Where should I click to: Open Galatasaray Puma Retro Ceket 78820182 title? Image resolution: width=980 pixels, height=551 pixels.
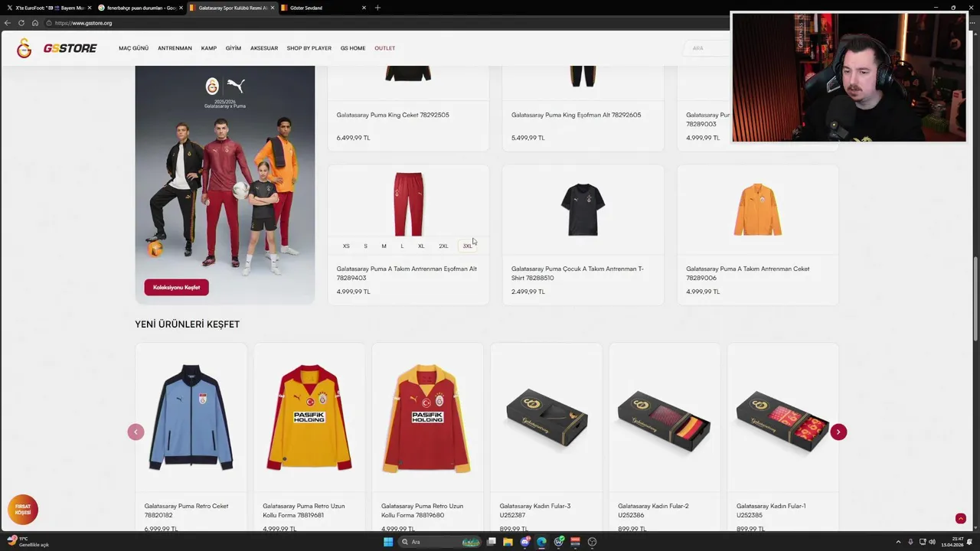[186, 510]
